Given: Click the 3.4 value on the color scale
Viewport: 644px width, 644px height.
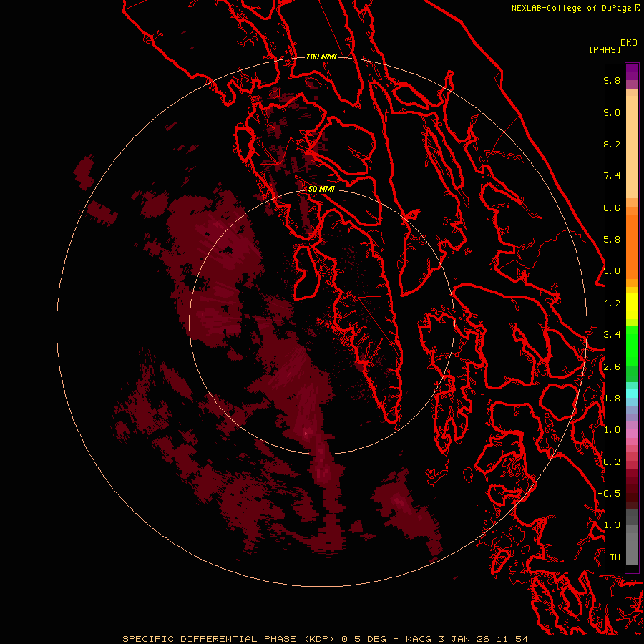Looking at the screenshot, I should 612,335.
